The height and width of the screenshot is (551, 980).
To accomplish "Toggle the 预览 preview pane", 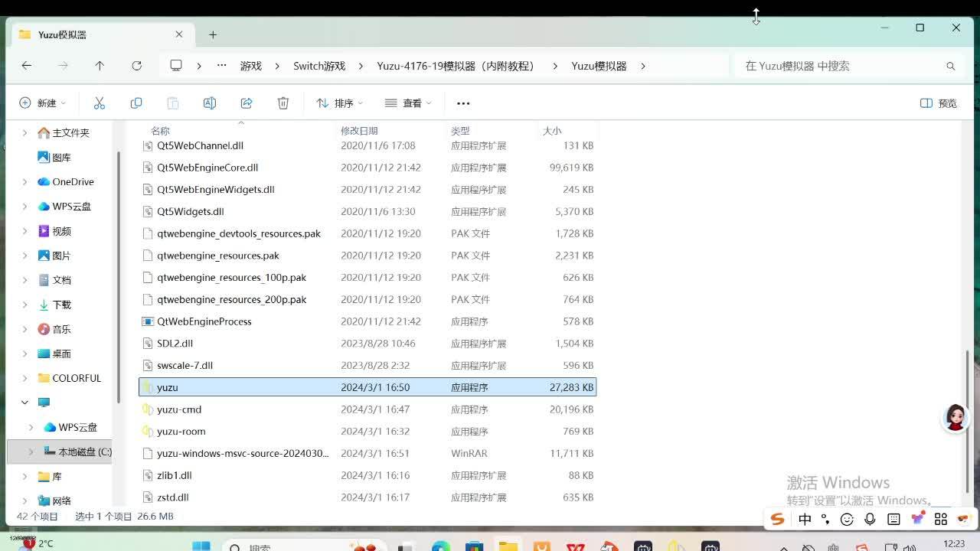I will click(x=939, y=103).
